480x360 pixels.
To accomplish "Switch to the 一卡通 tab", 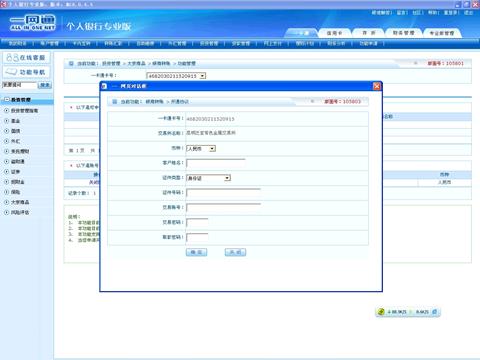I will click(x=301, y=33).
